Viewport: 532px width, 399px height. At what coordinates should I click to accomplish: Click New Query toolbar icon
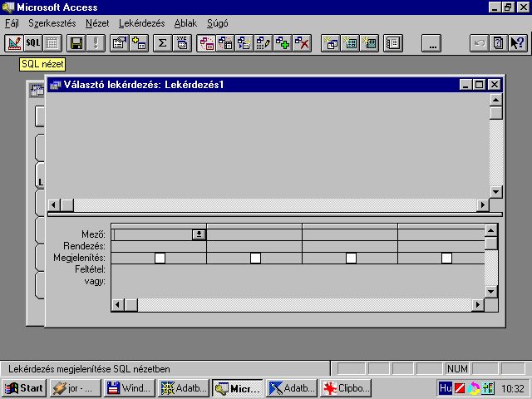331,43
